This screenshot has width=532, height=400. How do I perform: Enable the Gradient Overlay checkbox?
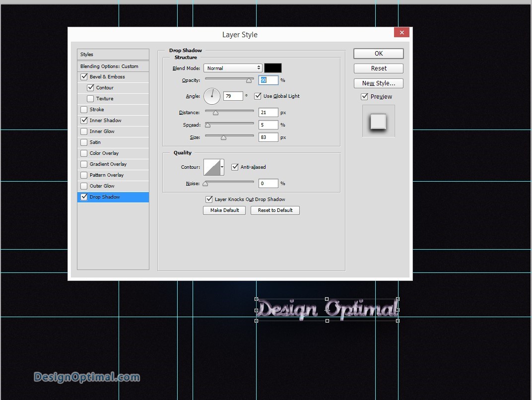84,164
